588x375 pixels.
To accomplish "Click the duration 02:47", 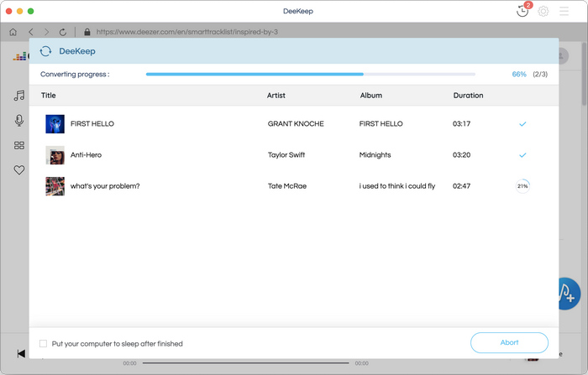I will tap(461, 185).
